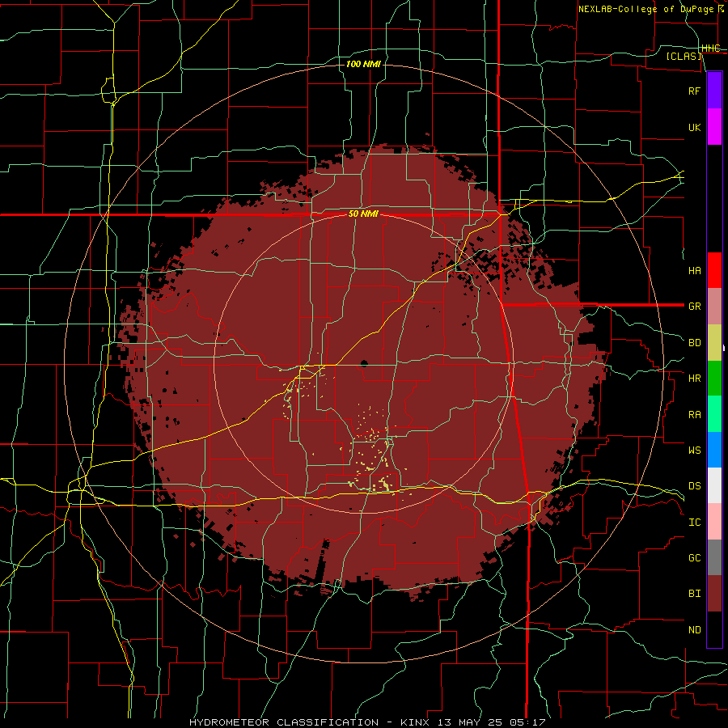The height and width of the screenshot is (728, 728).
Task: Click the BI dark red swatch
Action: pos(714,594)
